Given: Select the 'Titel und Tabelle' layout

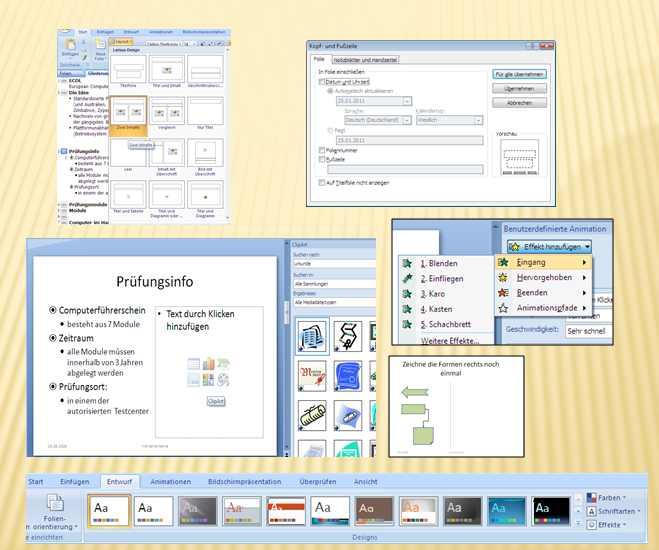Looking at the screenshot, I should tap(128, 195).
